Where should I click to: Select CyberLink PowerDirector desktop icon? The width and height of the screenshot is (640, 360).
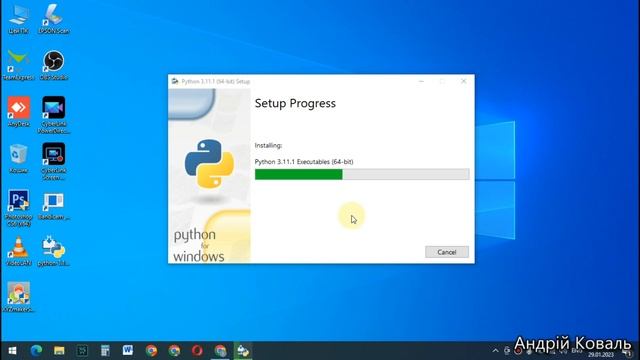point(53,115)
